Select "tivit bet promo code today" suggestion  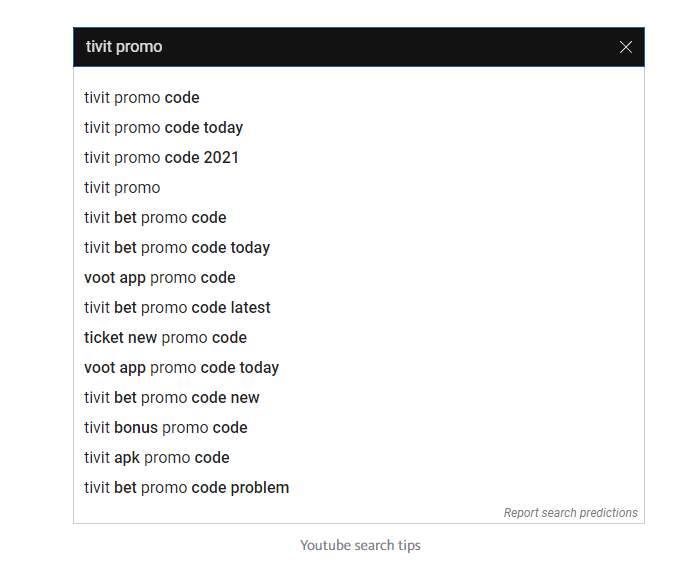click(x=177, y=248)
